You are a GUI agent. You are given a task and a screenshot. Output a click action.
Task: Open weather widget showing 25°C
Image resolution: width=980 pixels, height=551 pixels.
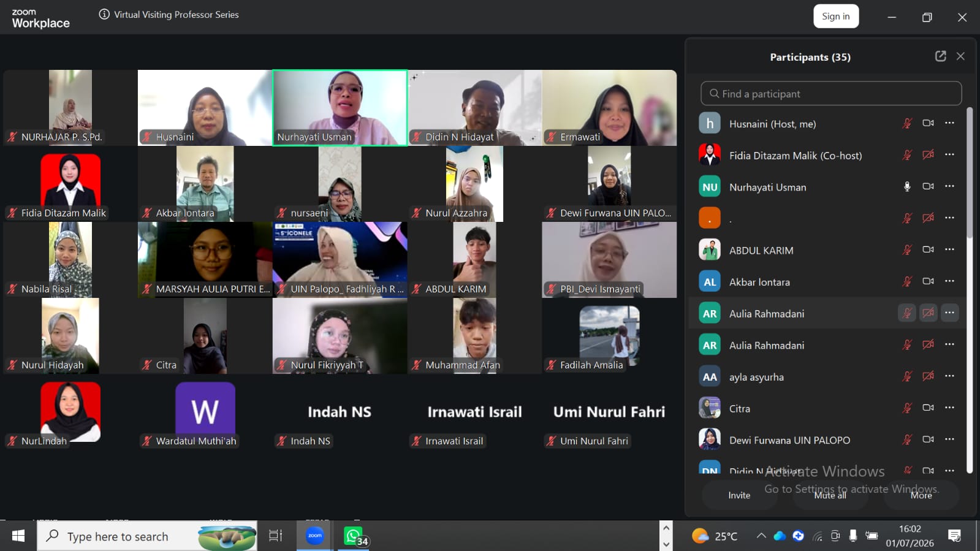[x=715, y=536]
